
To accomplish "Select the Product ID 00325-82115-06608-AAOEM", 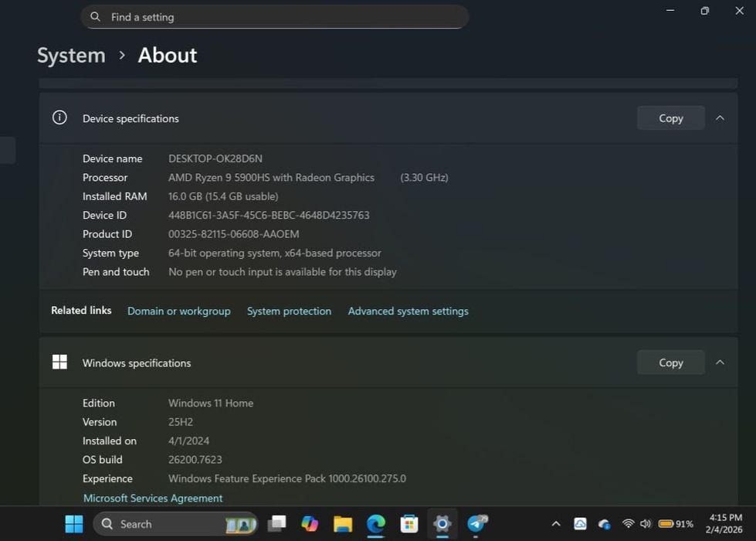I will click(x=234, y=234).
